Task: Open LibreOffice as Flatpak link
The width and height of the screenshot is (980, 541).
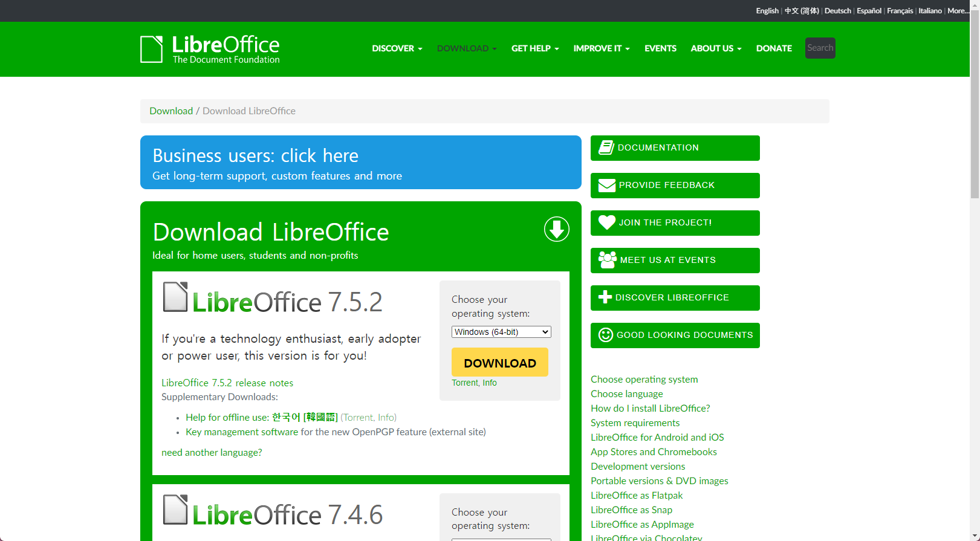Action: [x=637, y=495]
